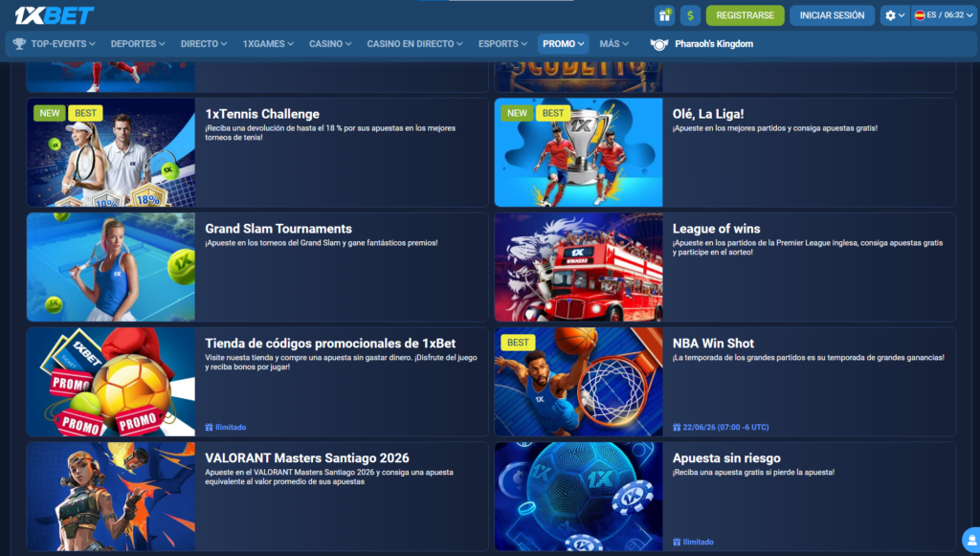Expand the Esports dropdown
This screenshot has width=980, height=556.
click(503, 44)
